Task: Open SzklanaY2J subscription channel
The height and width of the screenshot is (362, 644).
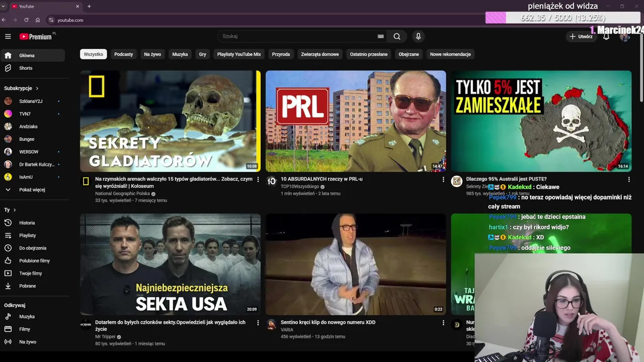Action: 33,101
